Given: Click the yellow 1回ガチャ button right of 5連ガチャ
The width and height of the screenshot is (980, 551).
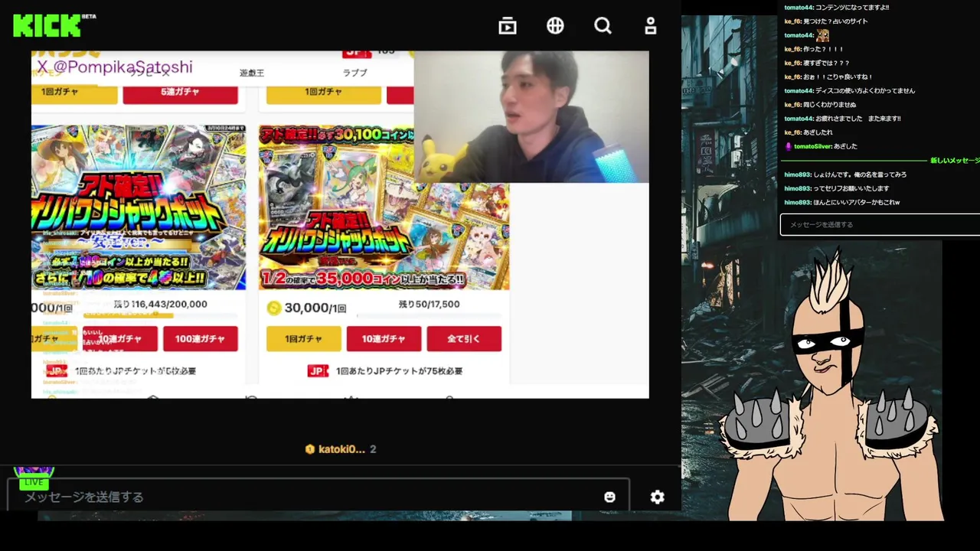Looking at the screenshot, I should click(323, 92).
